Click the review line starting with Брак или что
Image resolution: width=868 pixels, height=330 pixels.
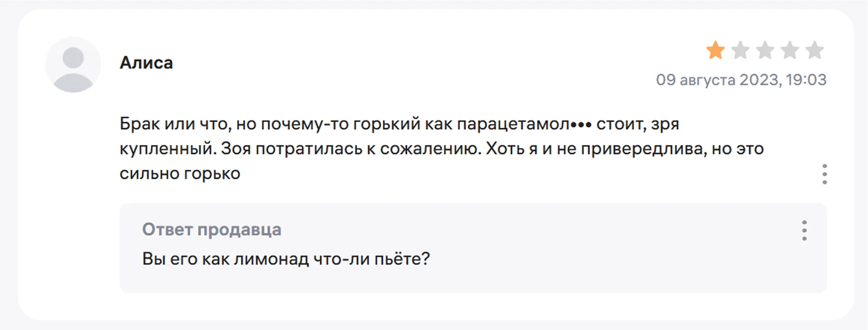point(325,124)
